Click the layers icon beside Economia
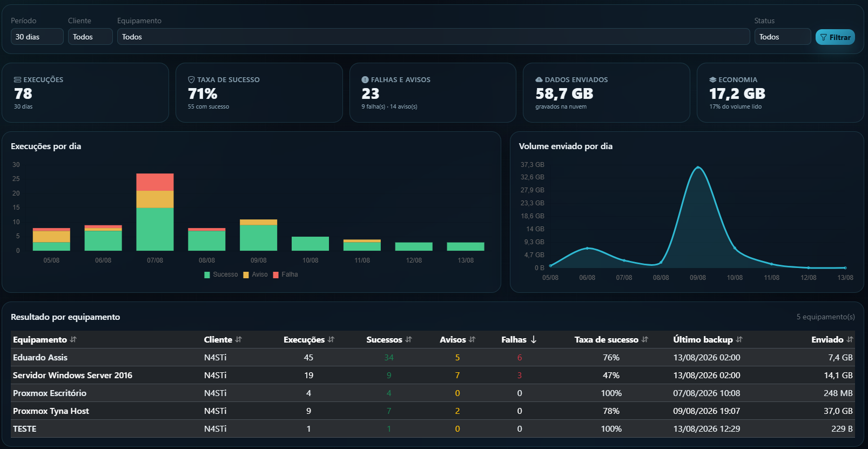The image size is (868, 449). coord(713,79)
